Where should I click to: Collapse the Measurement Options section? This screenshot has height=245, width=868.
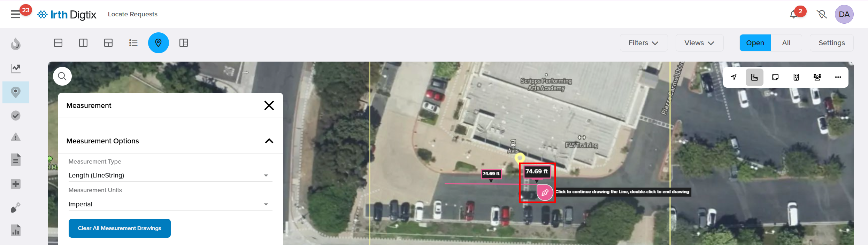pos(269,141)
